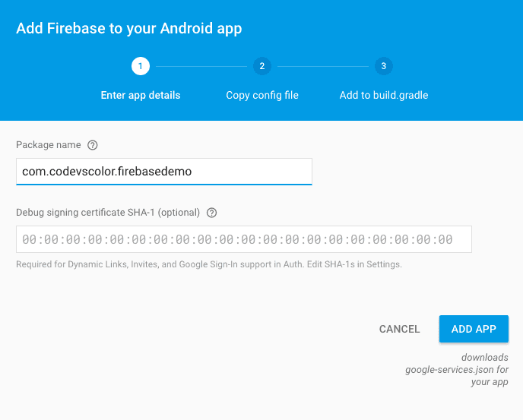
Task: Focus the Debug signing certificate SHA-1 field
Action: coord(243,239)
